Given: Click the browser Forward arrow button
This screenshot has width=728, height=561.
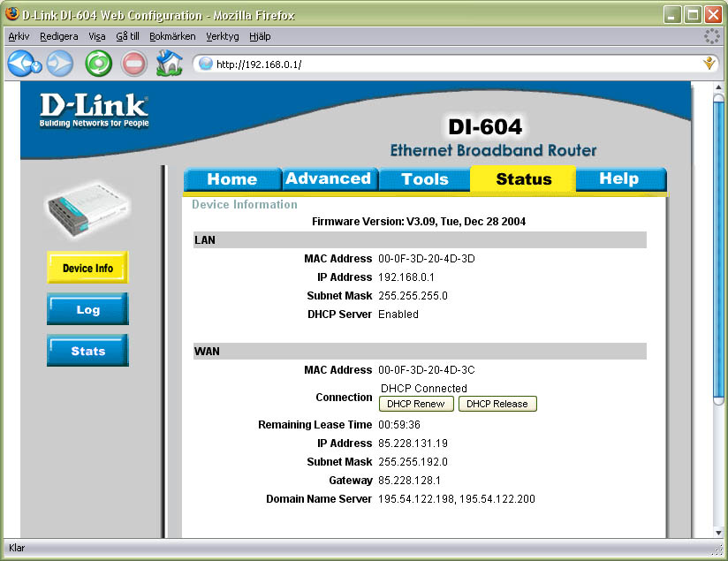Looking at the screenshot, I should click(x=60, y=63).
